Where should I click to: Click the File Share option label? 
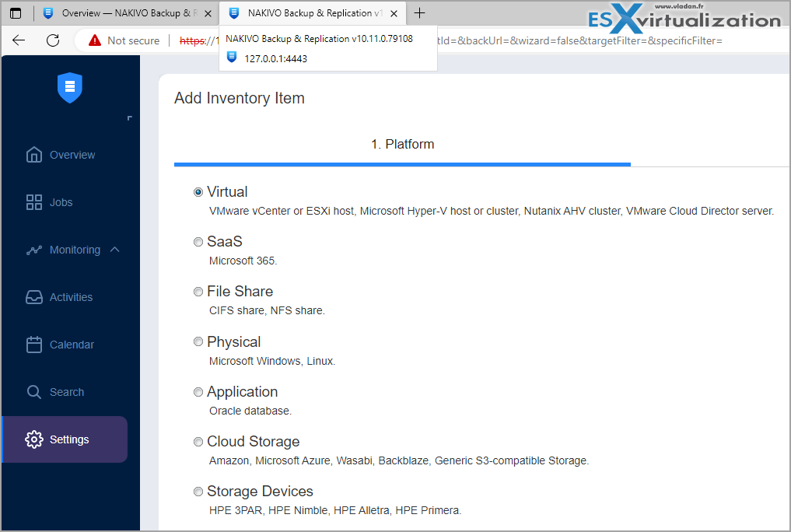tap(240, 292)
